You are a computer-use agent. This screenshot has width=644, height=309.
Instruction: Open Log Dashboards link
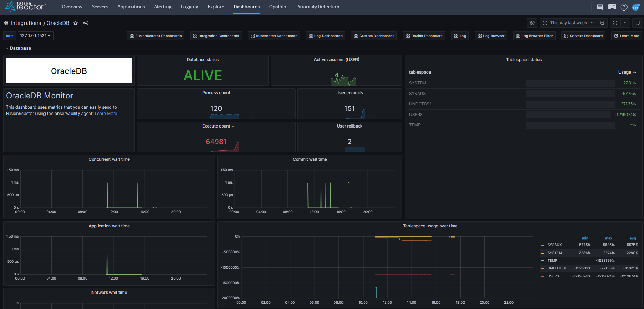325,36
